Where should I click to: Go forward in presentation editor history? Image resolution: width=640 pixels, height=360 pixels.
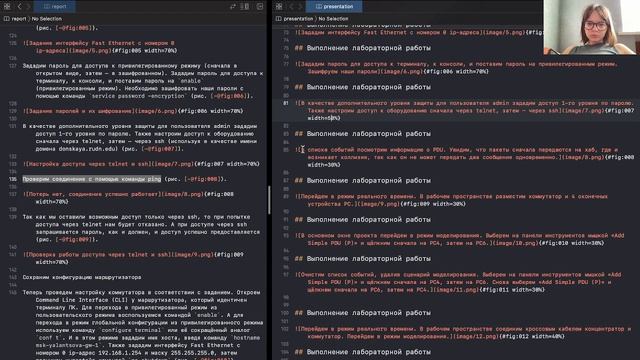pos(300,6)
